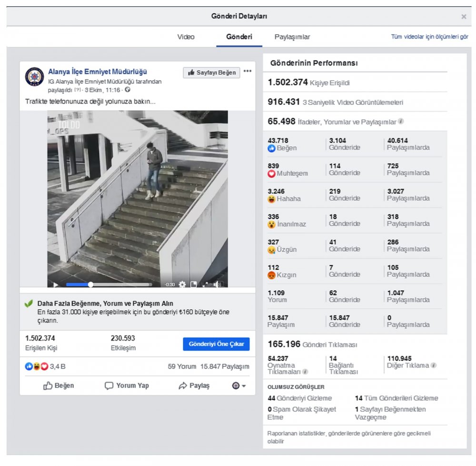476x466 pixels.
Task: Click the reaction emojis showing 3,4 B
Action: pos(37,366)
